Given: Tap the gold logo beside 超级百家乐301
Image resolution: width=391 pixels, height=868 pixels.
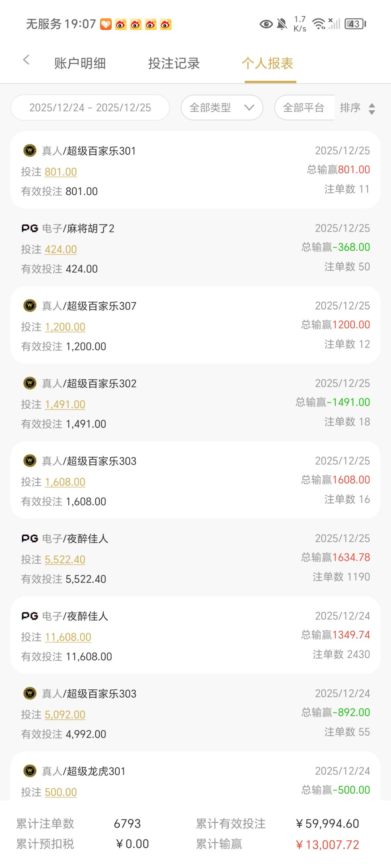Looking at the screenshot, I should point(30,150).
